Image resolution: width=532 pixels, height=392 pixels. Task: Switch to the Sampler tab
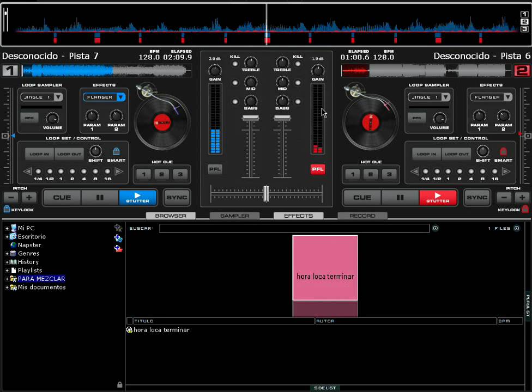click(234, 216)
